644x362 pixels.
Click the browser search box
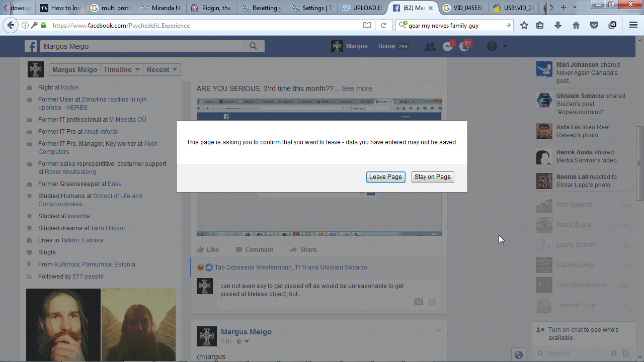point(455,25)
